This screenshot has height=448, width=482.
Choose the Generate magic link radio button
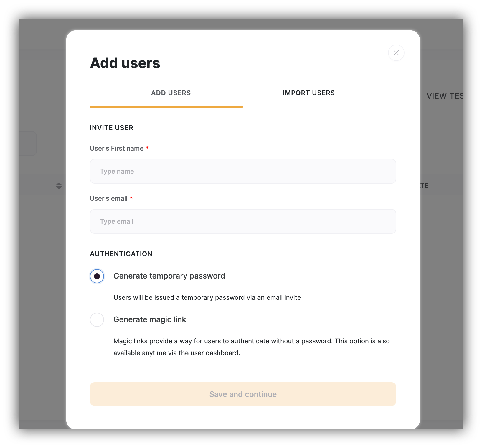(x=97, y=320)
